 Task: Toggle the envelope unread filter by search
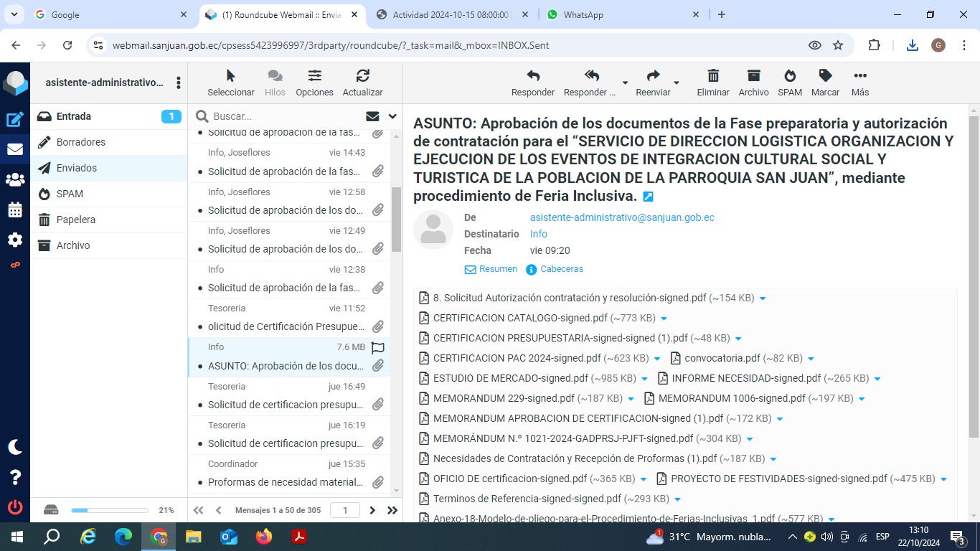pos(372,116)
